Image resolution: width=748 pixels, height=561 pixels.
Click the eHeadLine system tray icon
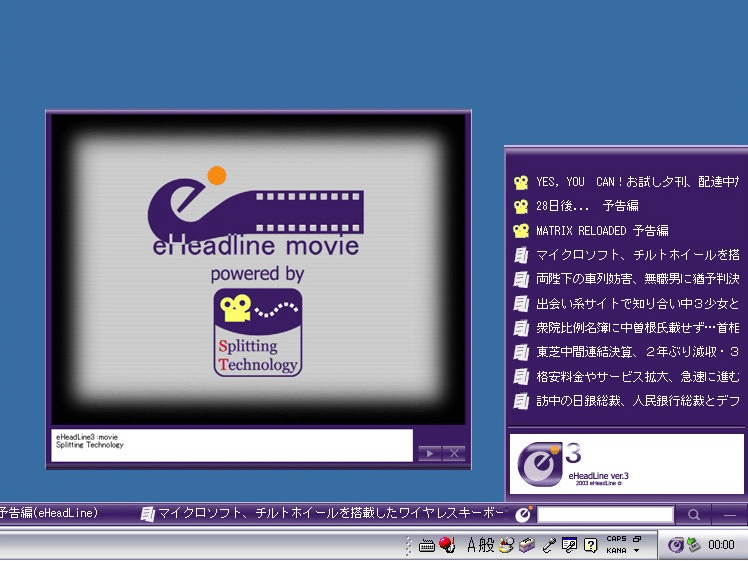click(675, 545)
